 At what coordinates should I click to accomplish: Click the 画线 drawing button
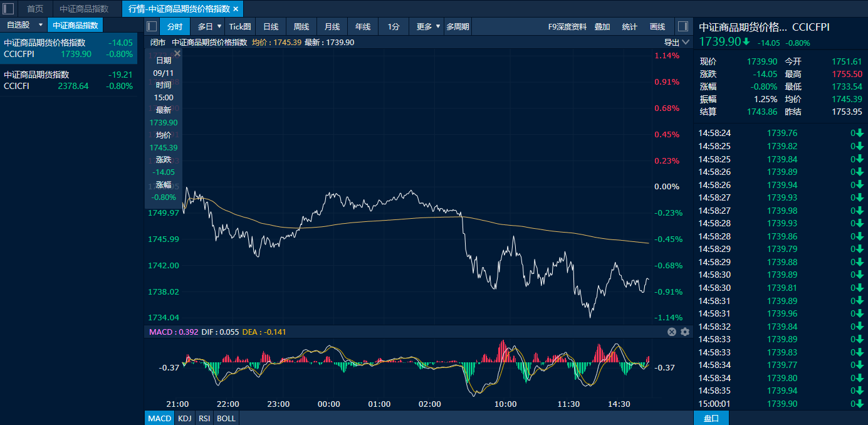657,26
